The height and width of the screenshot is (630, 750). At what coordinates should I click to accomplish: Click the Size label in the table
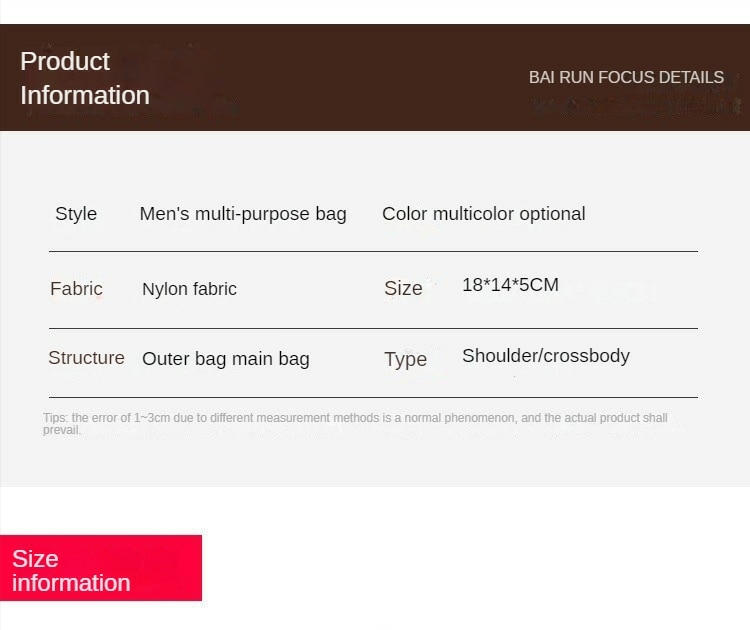(x=403, y=288)
